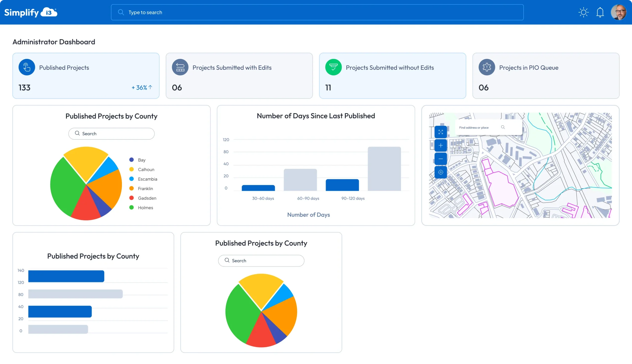Open the Projects Submitted with Edits card
The height and width of the screenshot is (364, 632).
239,76
